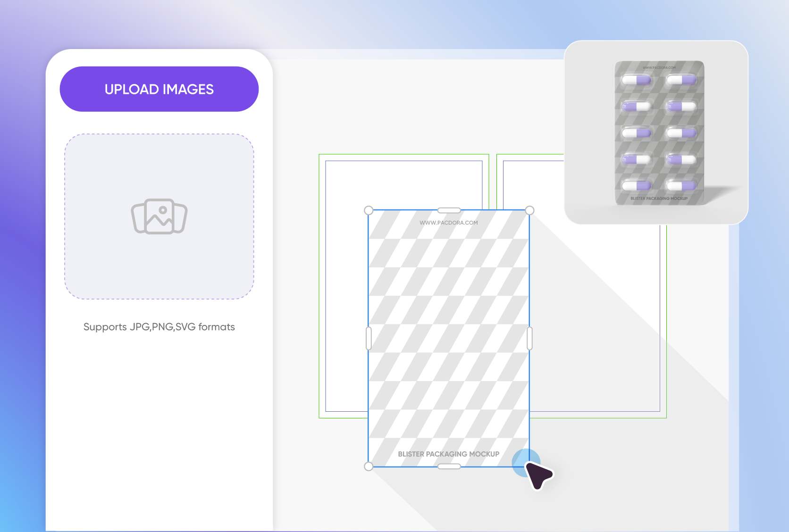Click the bottom-left corner resize handle
Screen dimensions: 789x532
(369, 466)
